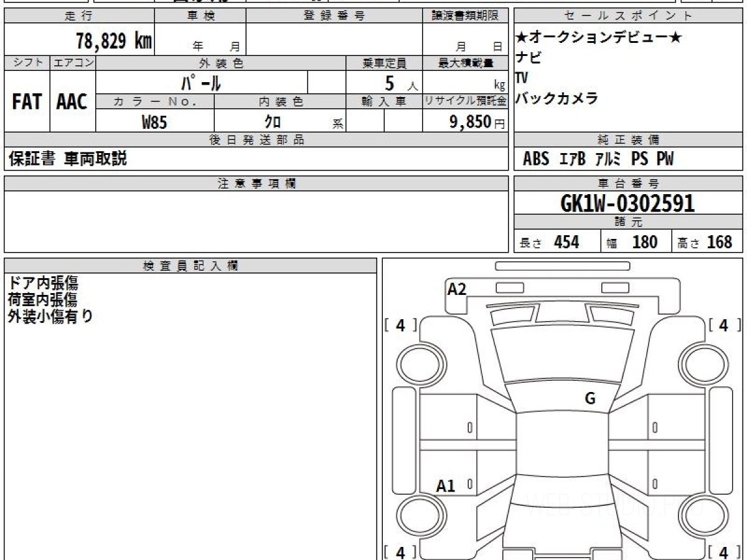
Task: Click the chassis number GK1W-0302591
Action: (628, 203)
